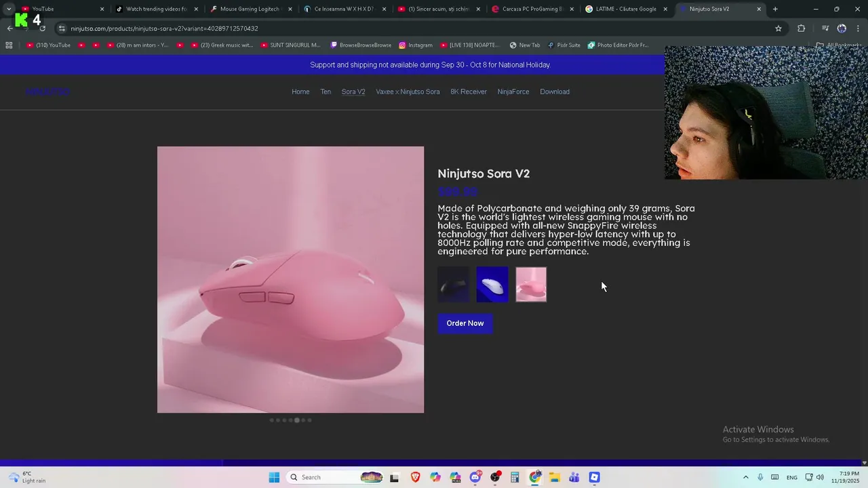This screenshot has height=488, width=868.
Task: Open the Download navigation link
Action: pos(555,91)
